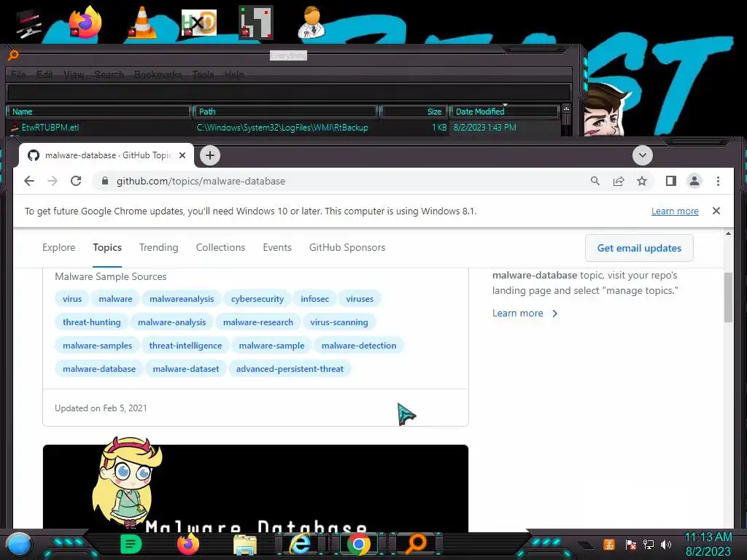Open Tools menu in Everything
This screenshot has width=747, height=560.
tap(203, 75)
